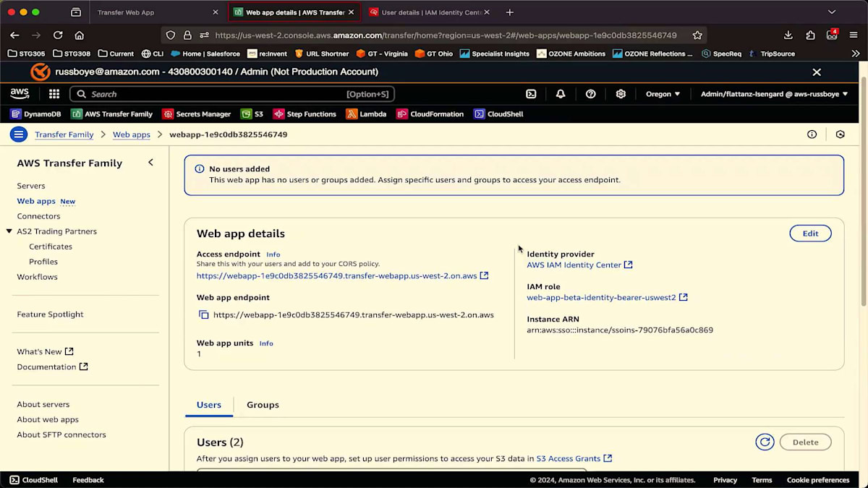
Task: Dismiss the russboye account banner
Action: (x=817, y=72)
